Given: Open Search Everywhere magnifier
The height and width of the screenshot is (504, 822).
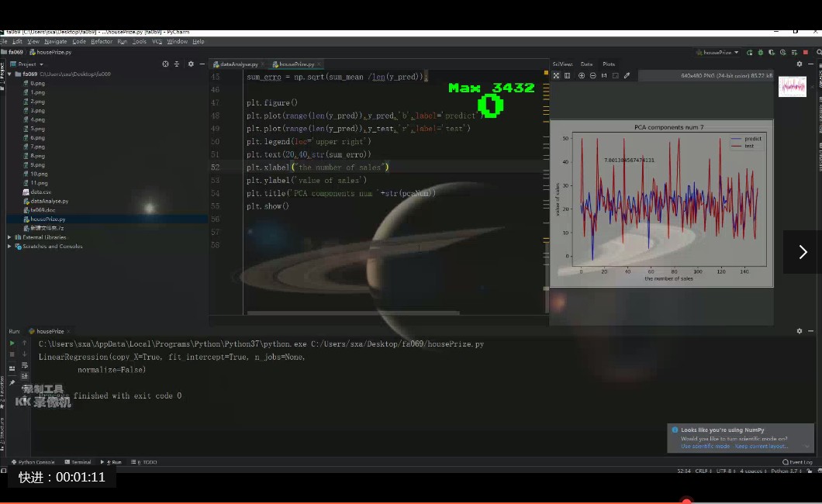Looking at the screenshot, I should click(x=819, y=53).
